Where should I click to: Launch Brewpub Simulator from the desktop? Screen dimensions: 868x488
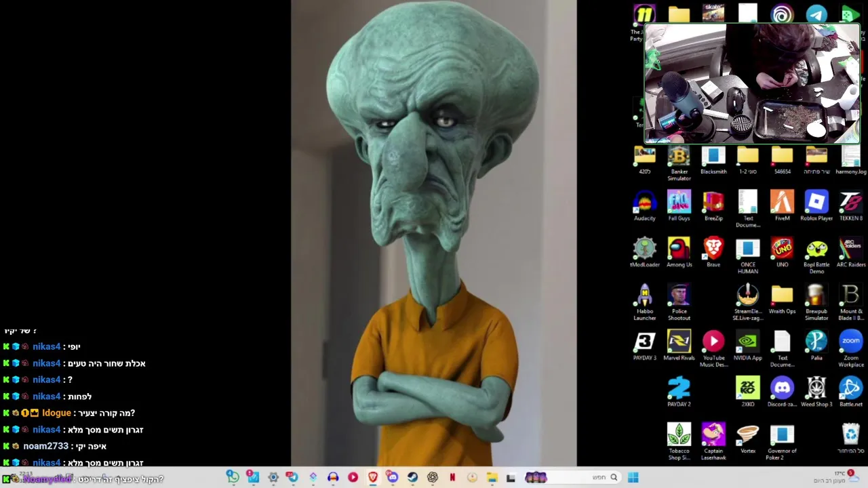[x=816, y=303]
